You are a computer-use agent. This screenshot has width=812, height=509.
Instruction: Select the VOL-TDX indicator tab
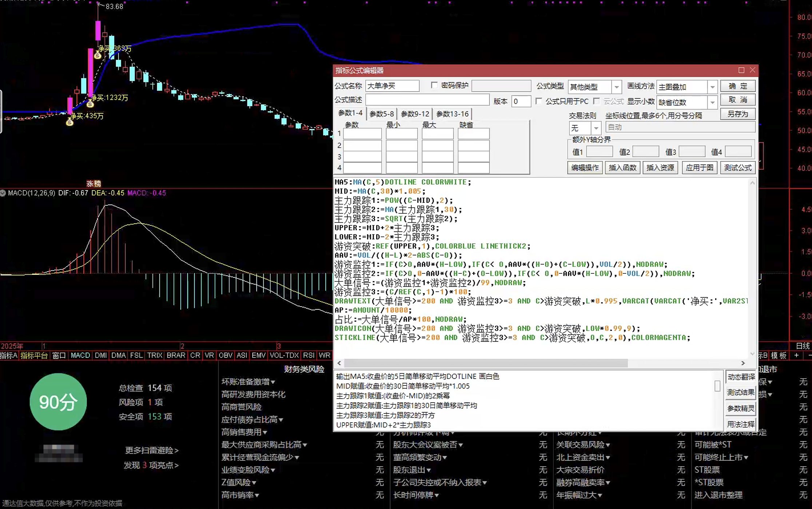[x=284, y=355]
